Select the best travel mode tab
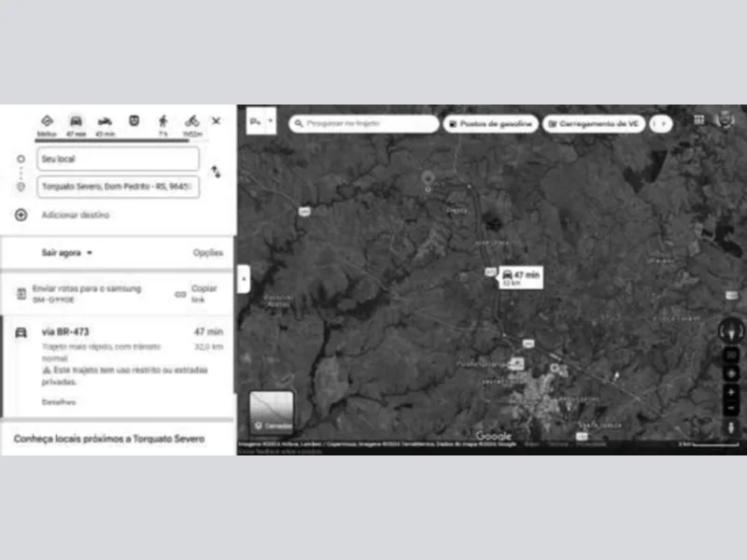The height and width of the screenshot is (560, 747). tap(47, 126)
